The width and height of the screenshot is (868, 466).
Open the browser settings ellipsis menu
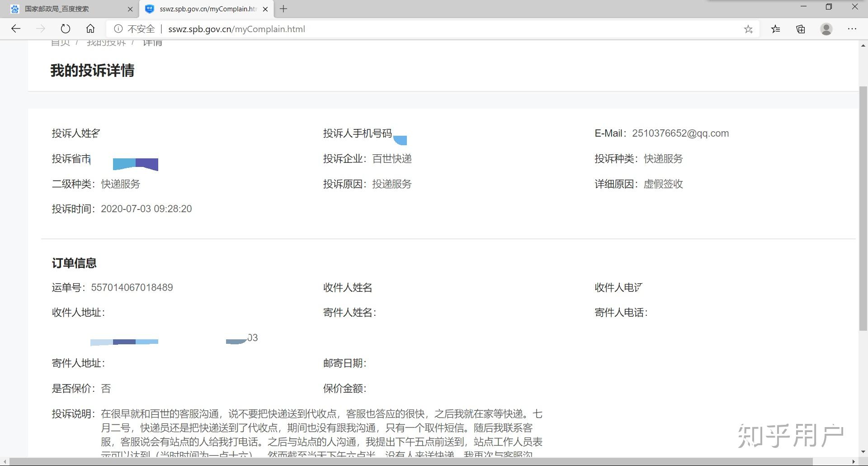click(852, 29)
